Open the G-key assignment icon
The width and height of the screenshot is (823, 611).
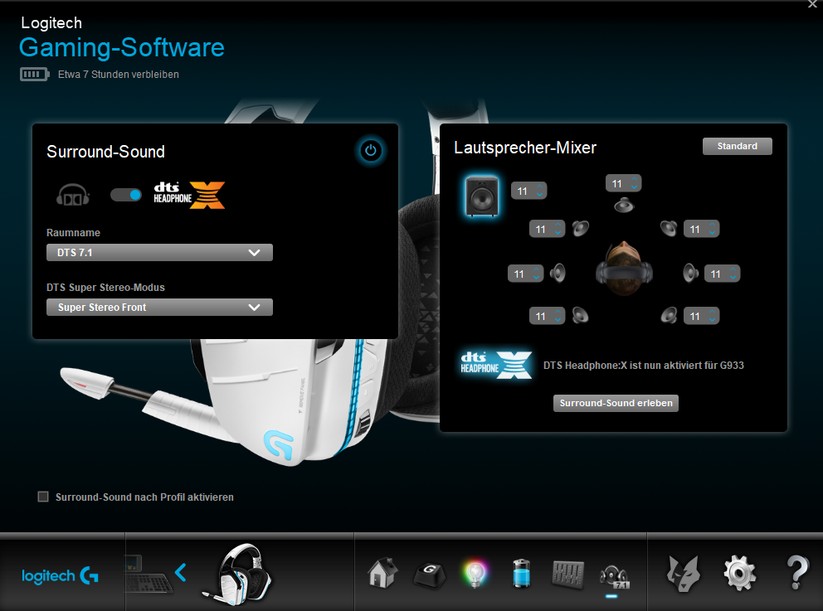click(x=428, y=573)
